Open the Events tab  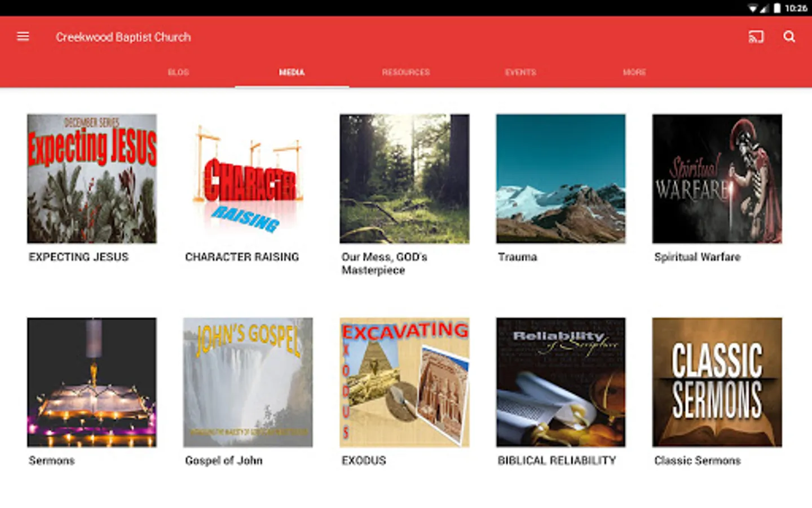click(x=520, y=72)
